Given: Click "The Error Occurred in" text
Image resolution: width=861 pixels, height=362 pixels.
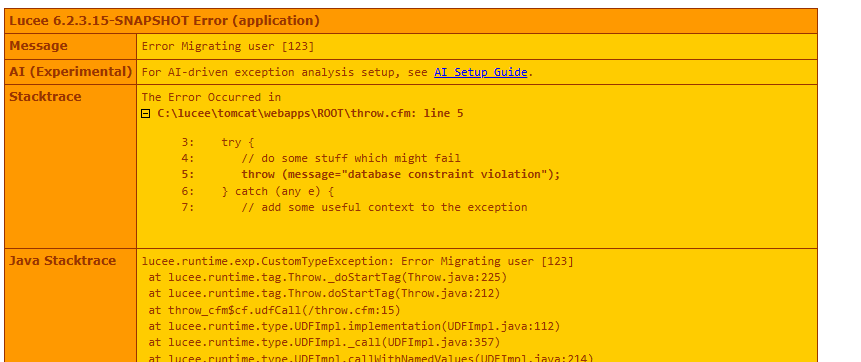Looking at the screenshot, I should (x=211, y=98).
